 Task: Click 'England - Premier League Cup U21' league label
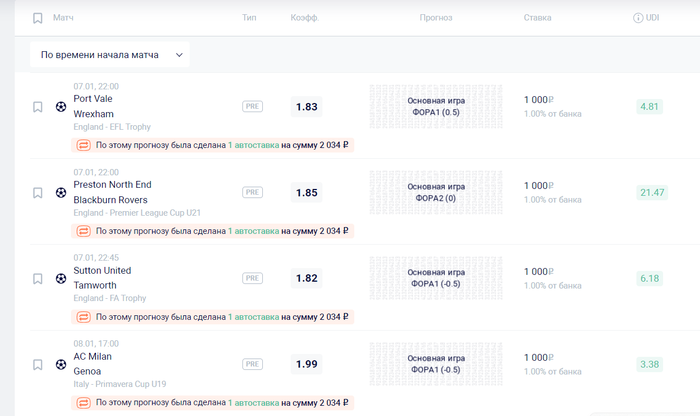click(137, 213)
